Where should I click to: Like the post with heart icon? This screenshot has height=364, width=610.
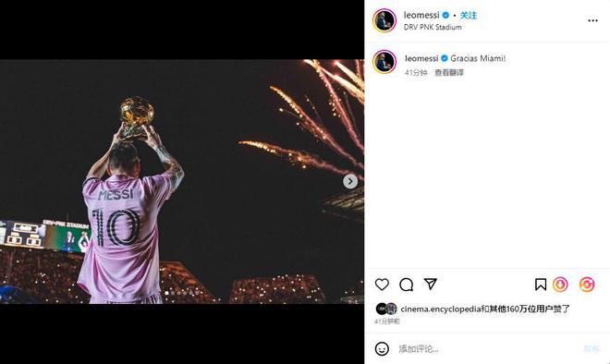pyautogui.click(x=382, y=285)
